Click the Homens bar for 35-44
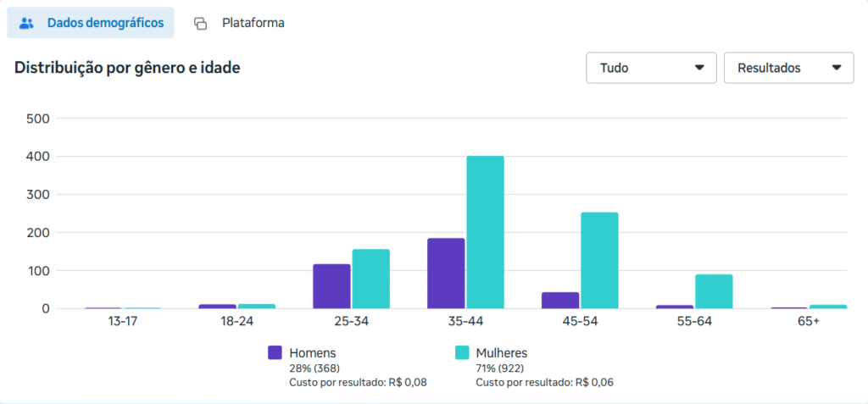 pyautogui.click(x=446, y=274)
